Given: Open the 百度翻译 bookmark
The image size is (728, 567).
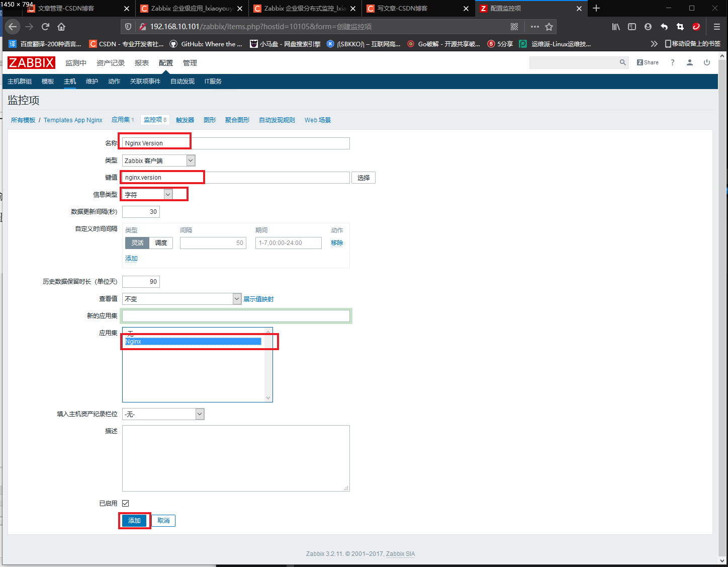Looking at the screenshot, I should [45, 44].
